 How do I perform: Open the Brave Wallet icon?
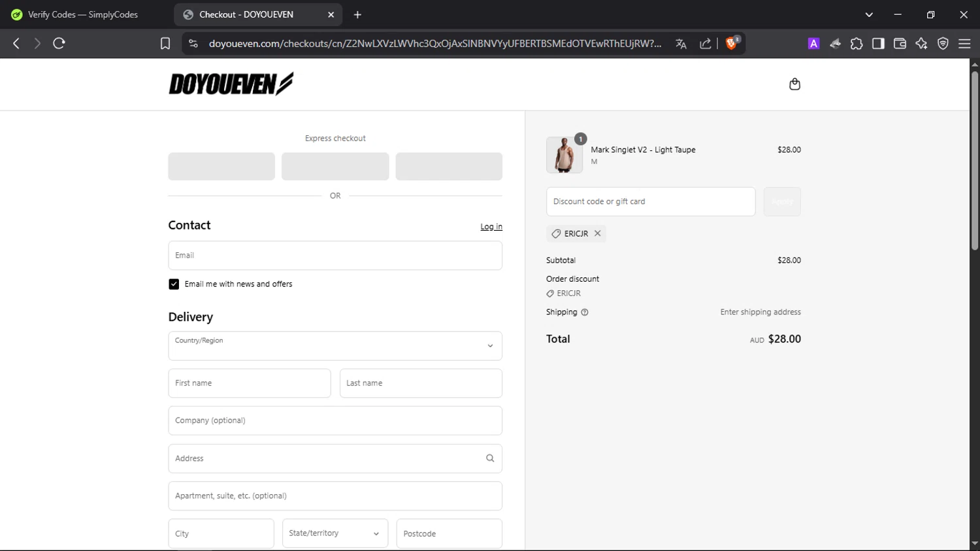pyautogui.click(x=900, y=44)
